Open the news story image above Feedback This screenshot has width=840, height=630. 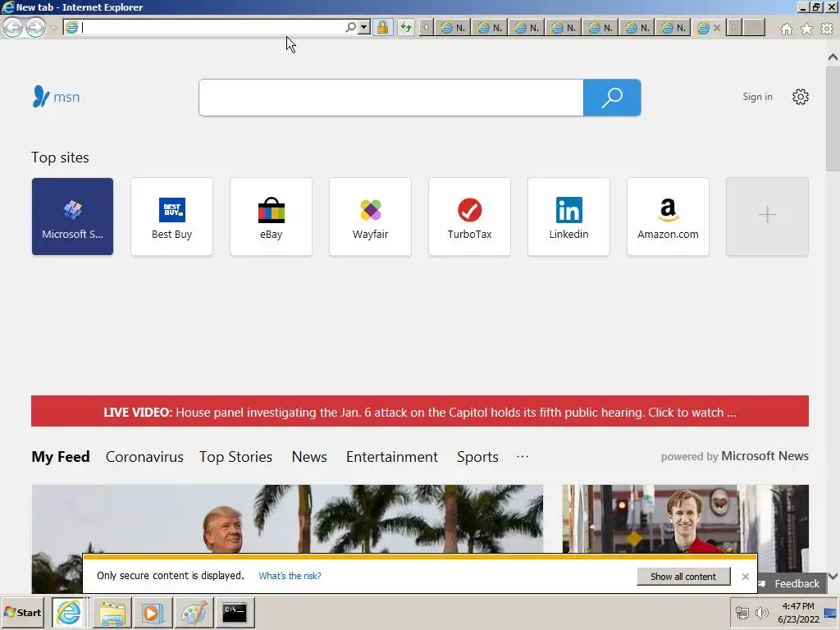coord(686,518)
